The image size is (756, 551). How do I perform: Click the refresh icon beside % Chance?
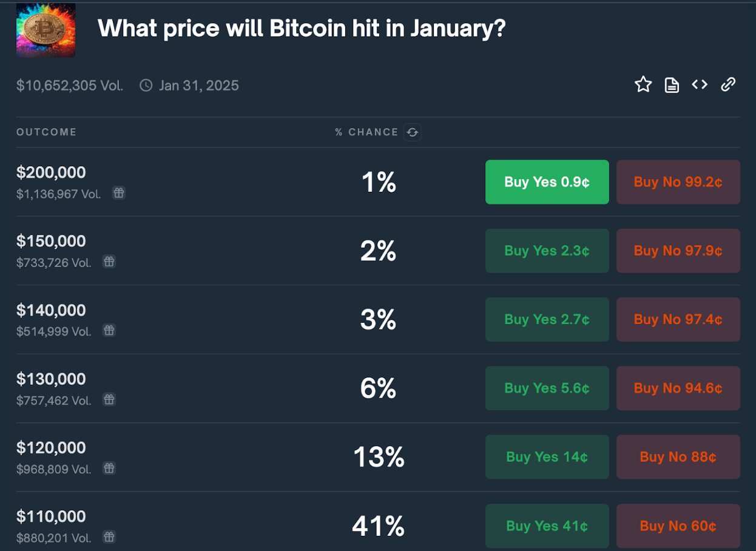pos(413,132)
